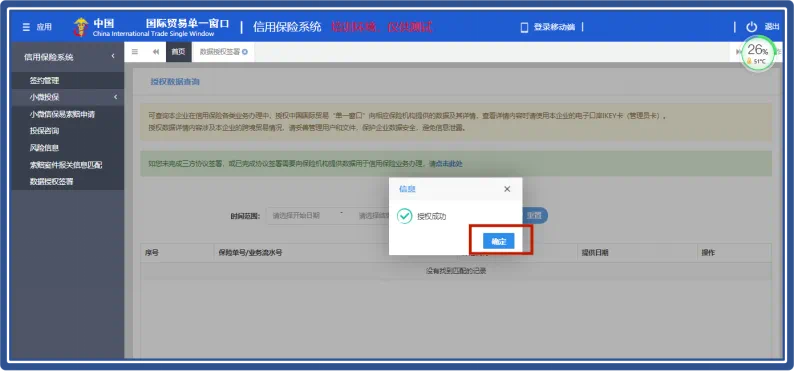Image resolution: width=794 pixels, height=371 pixels.
Task: Click the 点击此处 link
Action: coord(449,163)
